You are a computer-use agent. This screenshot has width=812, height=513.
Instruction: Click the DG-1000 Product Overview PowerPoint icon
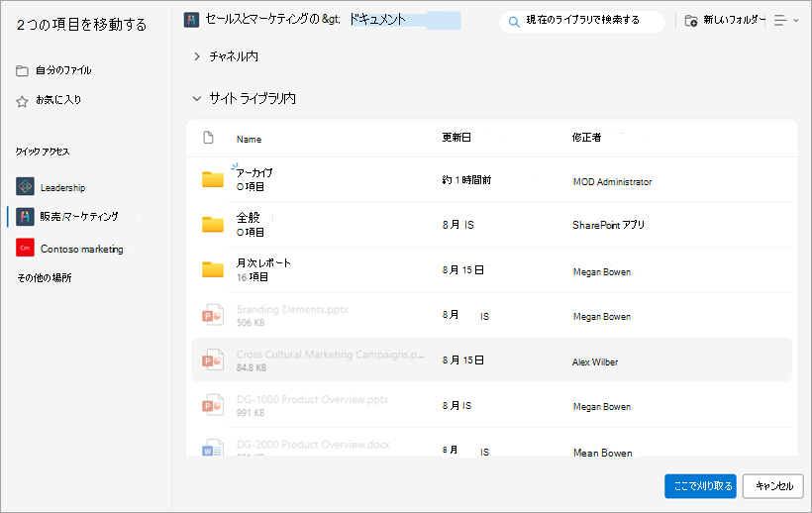tap(212, 405)
